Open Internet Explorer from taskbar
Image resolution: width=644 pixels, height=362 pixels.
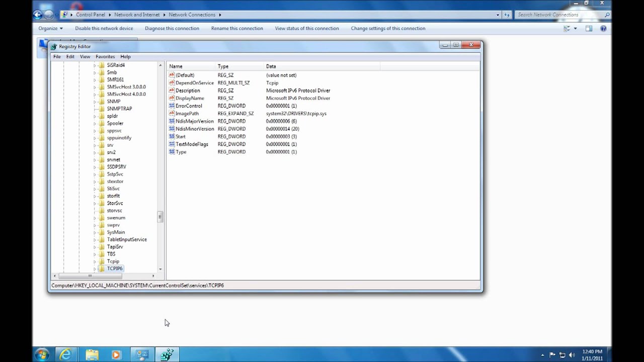66,355
